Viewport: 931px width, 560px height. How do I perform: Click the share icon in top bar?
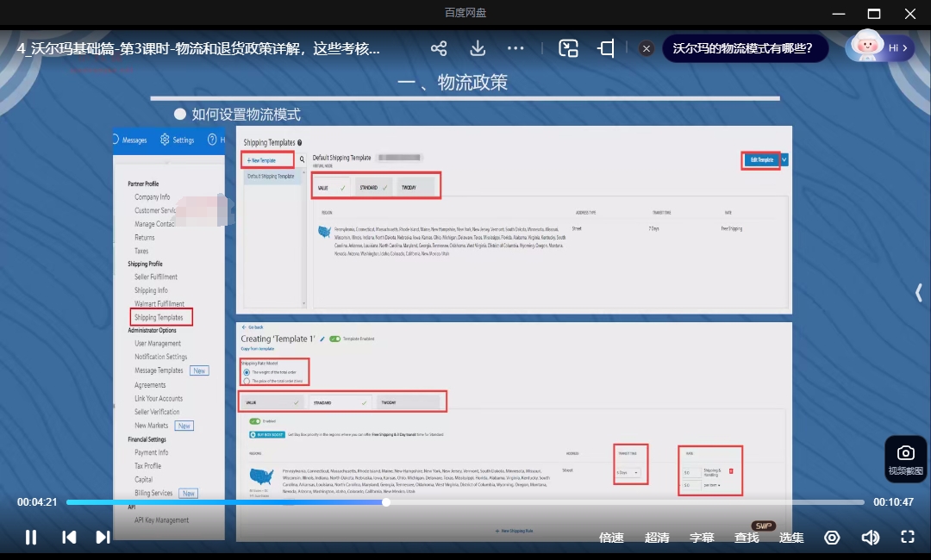pos(439,48)
